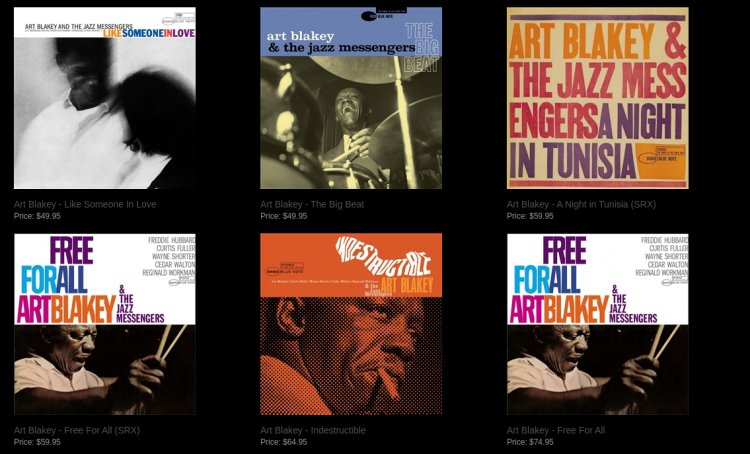Click the $59.95 price under Free For All (SRX)
Image resolution: width=750 pixels, height=454 pixels.
(37, 442)
